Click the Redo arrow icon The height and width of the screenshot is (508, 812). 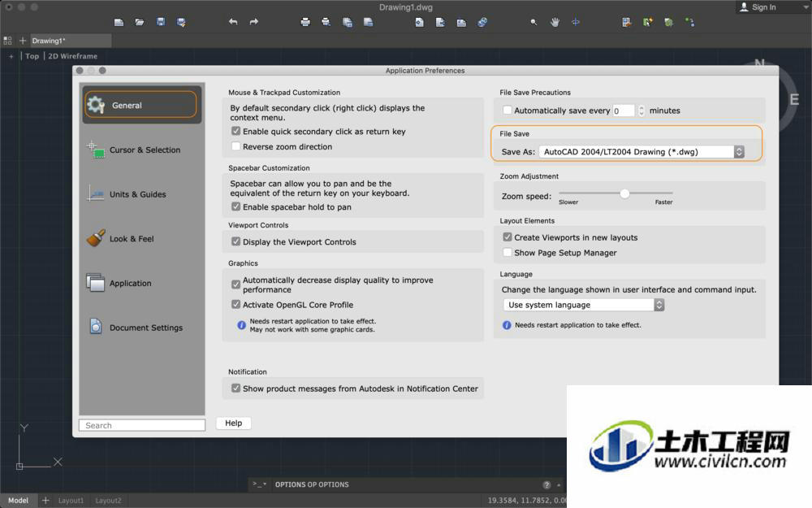(x=253, y=22)
